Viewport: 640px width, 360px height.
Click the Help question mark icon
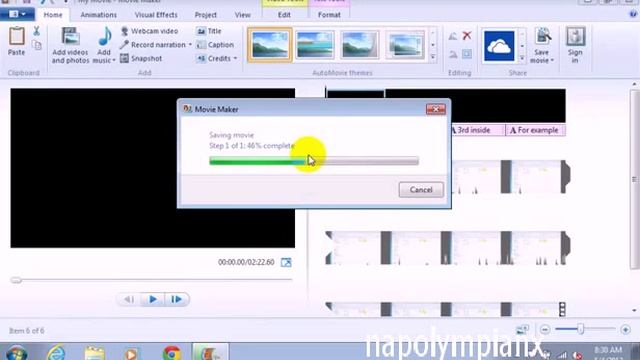633,14
